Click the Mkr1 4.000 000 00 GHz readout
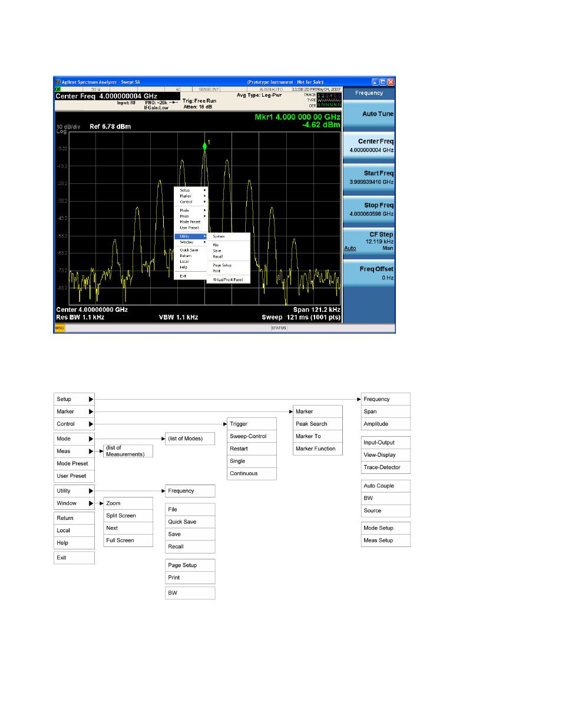562x728 pixels. coord(297,117)
